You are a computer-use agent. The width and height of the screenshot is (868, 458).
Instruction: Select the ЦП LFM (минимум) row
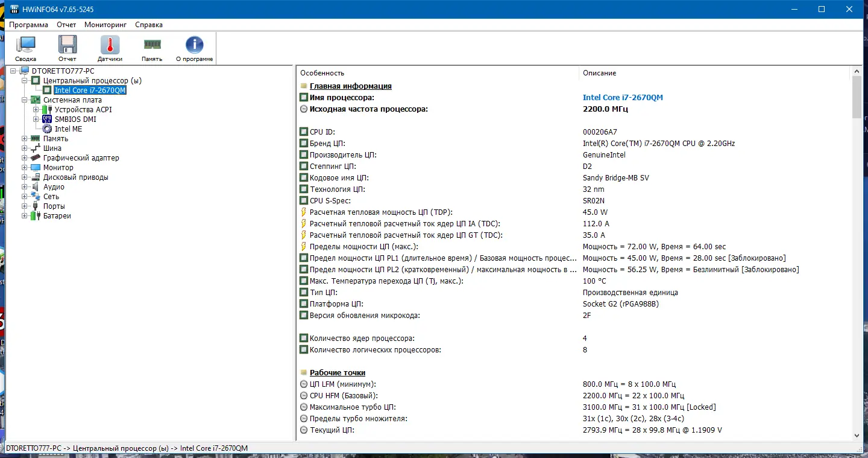(573, 384)
